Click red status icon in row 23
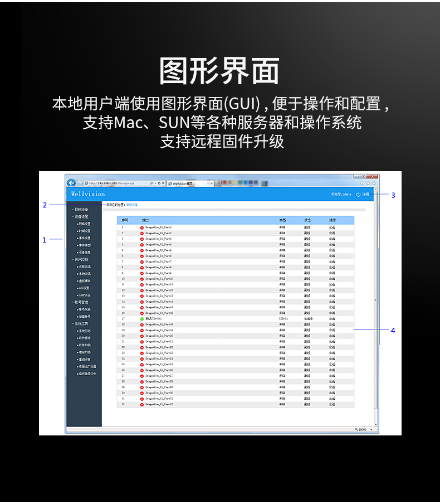The image size is (440, 504). [142, 353]
